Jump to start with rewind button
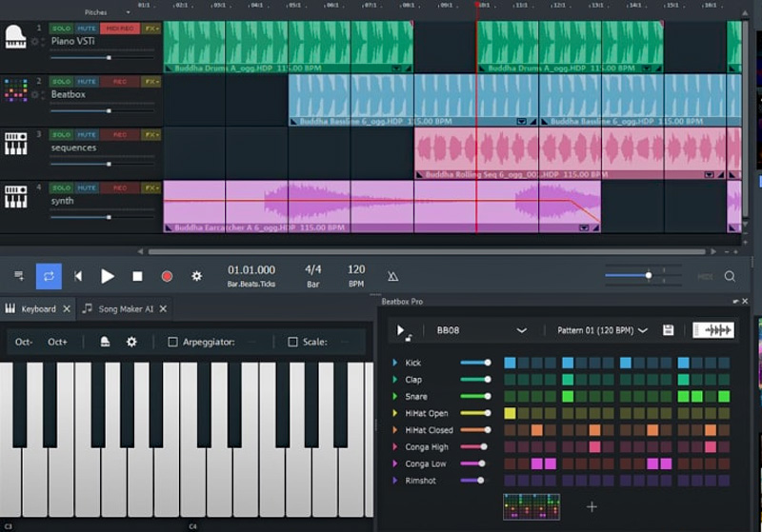 pos(78,276)
